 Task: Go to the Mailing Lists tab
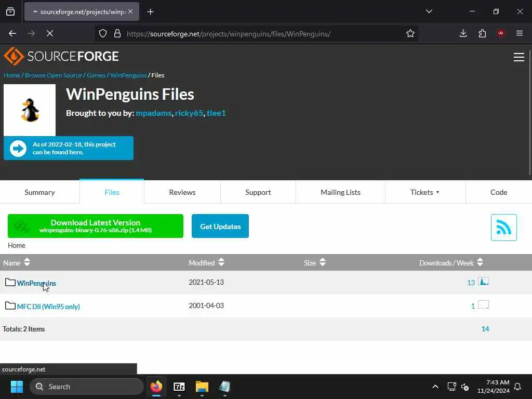[340, 192]
